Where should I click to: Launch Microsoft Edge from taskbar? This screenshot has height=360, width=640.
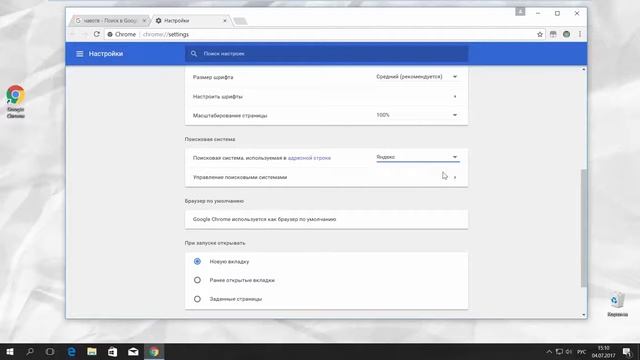(x=71, y=352)
